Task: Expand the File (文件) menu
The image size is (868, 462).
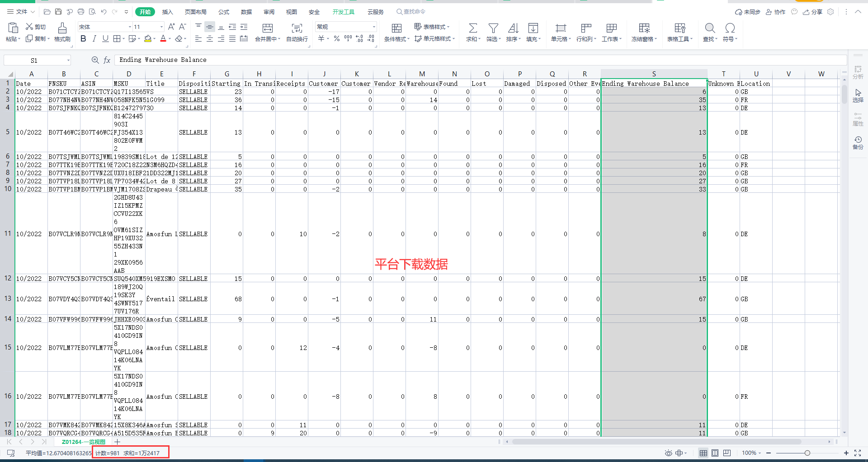Action: (x=21, y=12)
